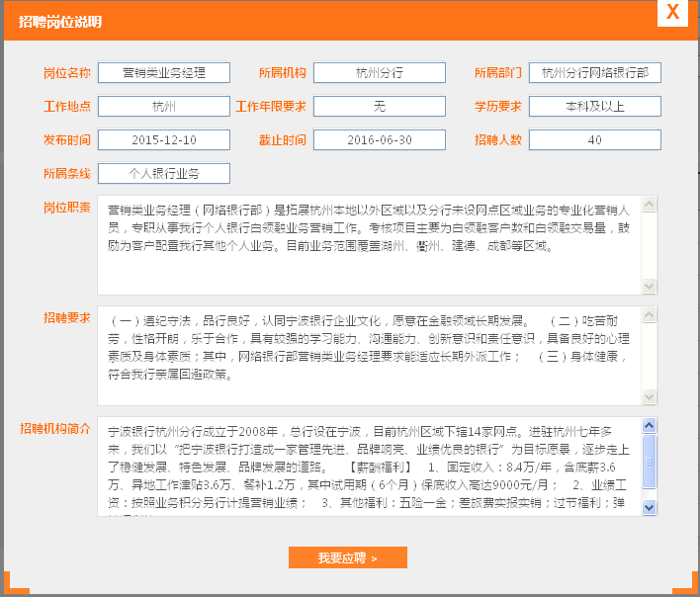This screenshot has width=700, height=597.
Task: Click the 所属机构 label
Action: [x=283, y=73]
